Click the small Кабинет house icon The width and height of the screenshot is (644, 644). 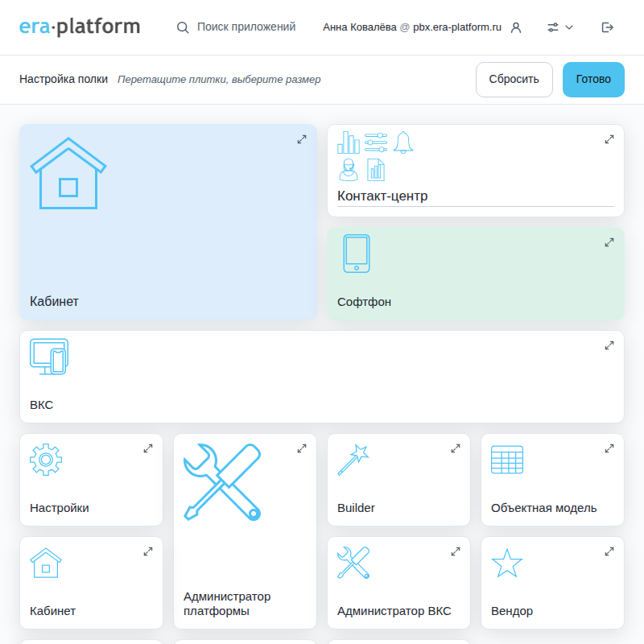(46, 563)
